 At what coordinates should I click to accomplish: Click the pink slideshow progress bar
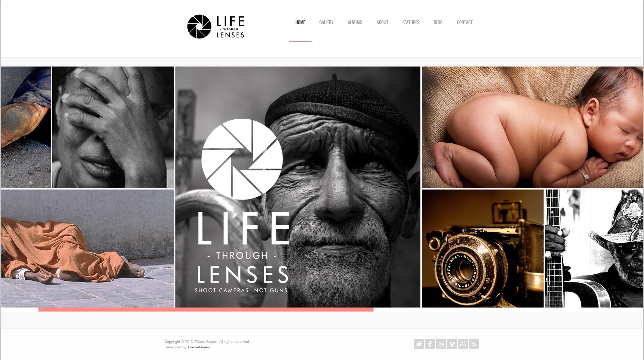pos(206,310)
